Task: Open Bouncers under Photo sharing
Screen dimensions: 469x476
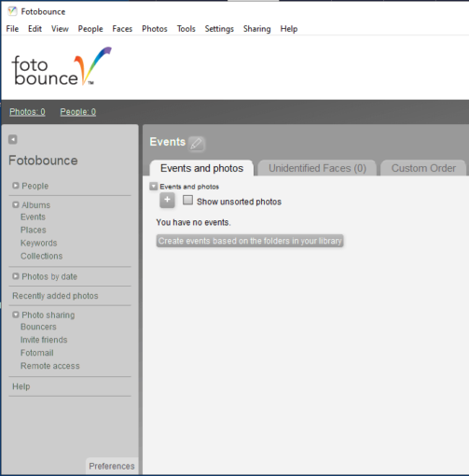Action: tap(38, 327)
